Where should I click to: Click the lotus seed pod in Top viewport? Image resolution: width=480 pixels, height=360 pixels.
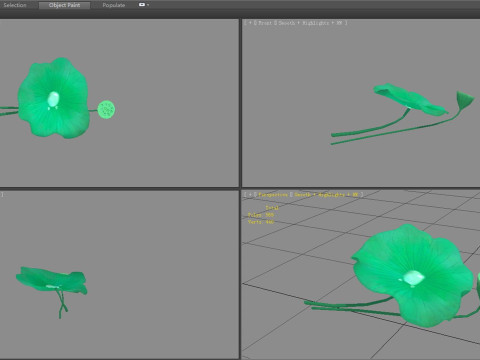[106, 110]
